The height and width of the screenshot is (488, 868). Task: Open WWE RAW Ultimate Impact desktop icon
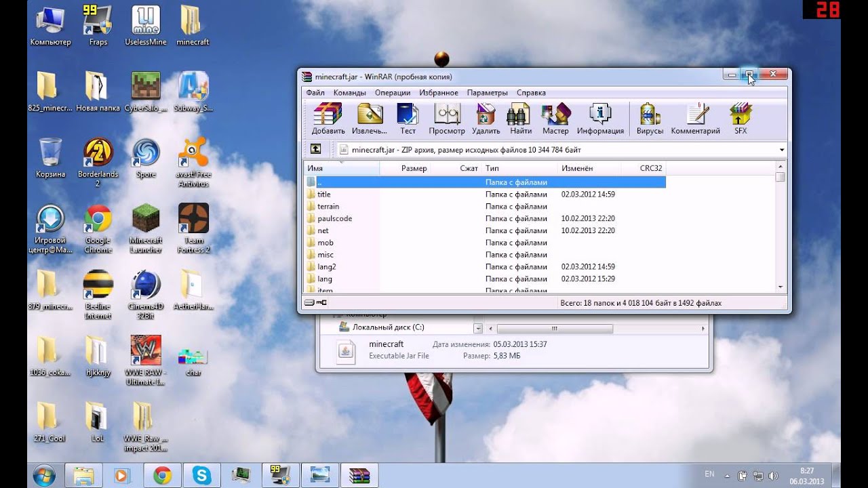(146, 361)
